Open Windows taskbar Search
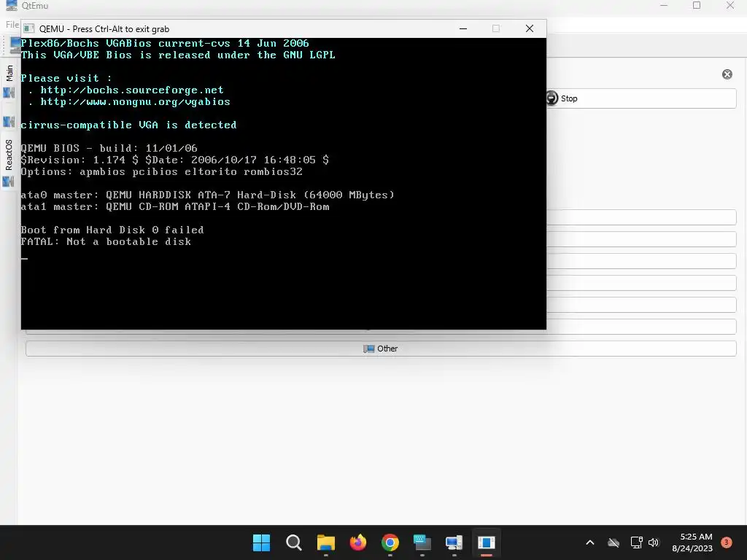Screen dimensions: 747x560 293,542
